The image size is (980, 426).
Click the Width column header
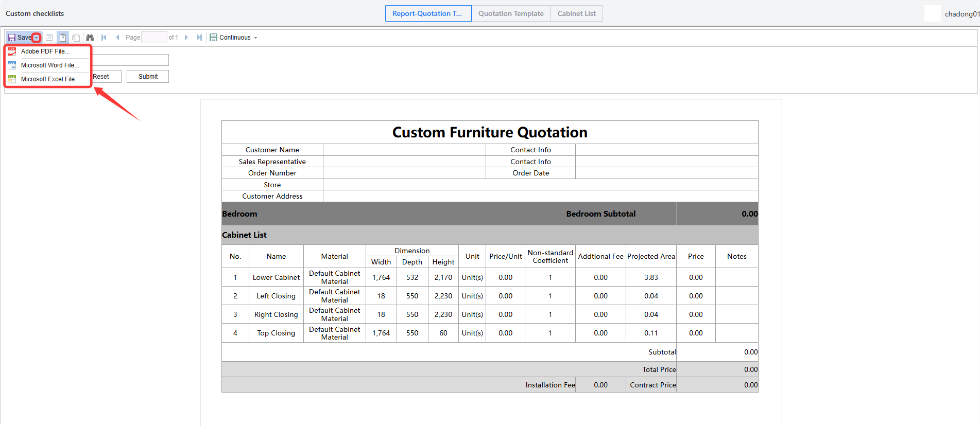coord(381,262)
